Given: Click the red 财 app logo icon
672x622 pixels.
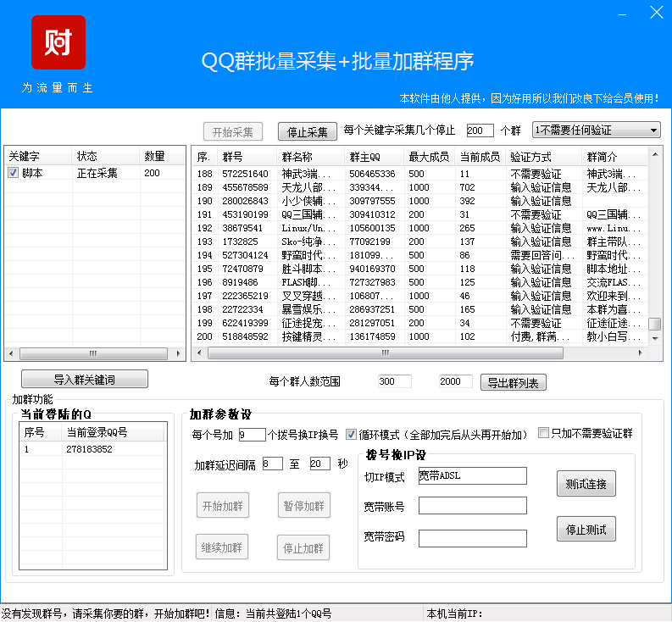Looking at the screenshot, I should [58, 42].
